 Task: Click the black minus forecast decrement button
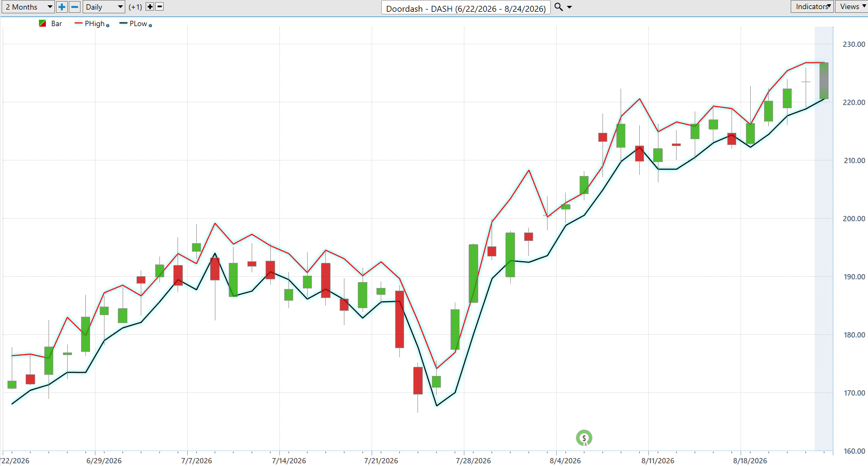point(159,7)
